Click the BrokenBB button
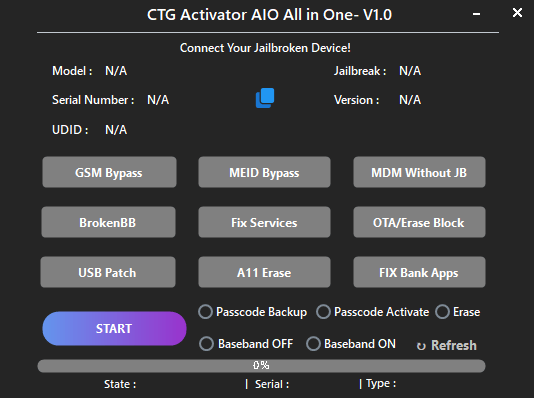534x398 pixels. [x=108, y=222]
